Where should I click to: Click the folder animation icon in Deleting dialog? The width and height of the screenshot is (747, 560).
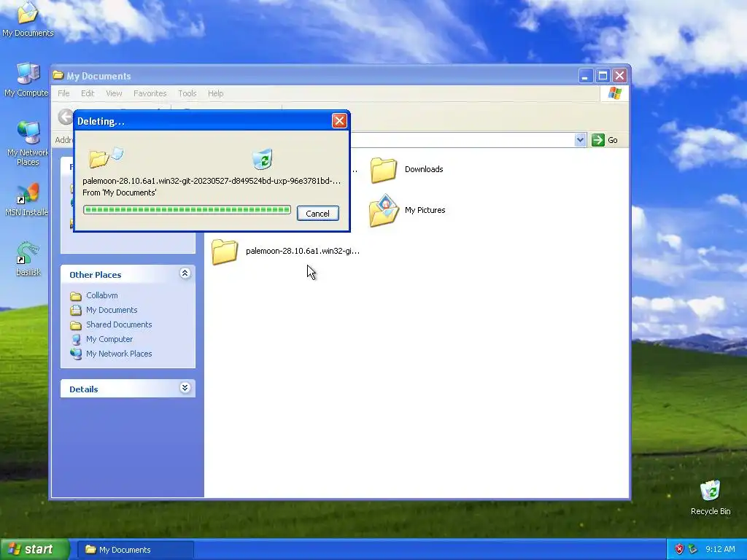point(106,157)
